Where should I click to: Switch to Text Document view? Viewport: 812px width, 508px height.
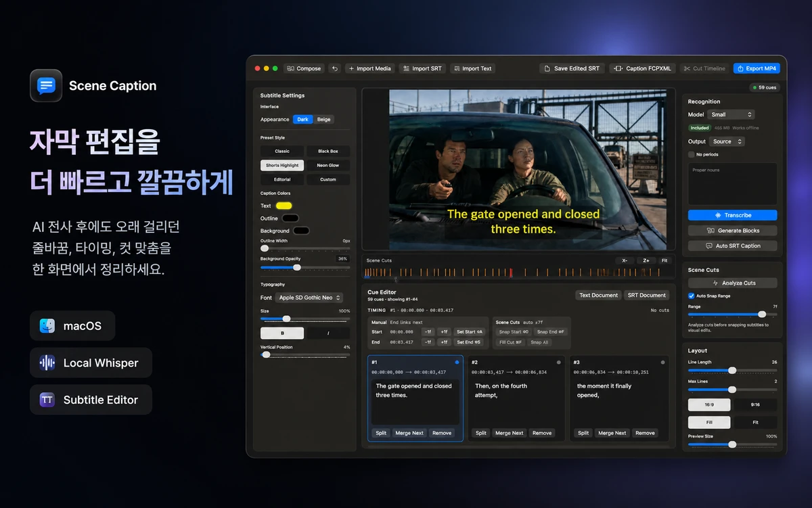click(599, 295)
